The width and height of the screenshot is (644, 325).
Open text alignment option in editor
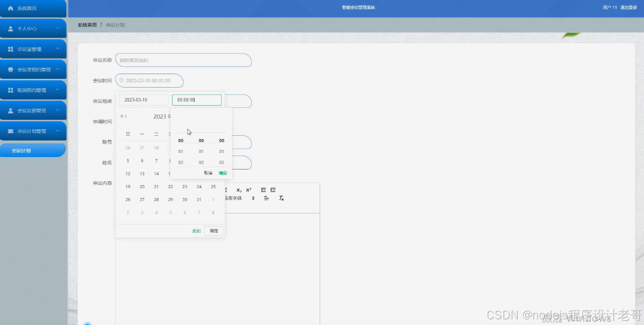pyautogui.click(x=266, y=198)
